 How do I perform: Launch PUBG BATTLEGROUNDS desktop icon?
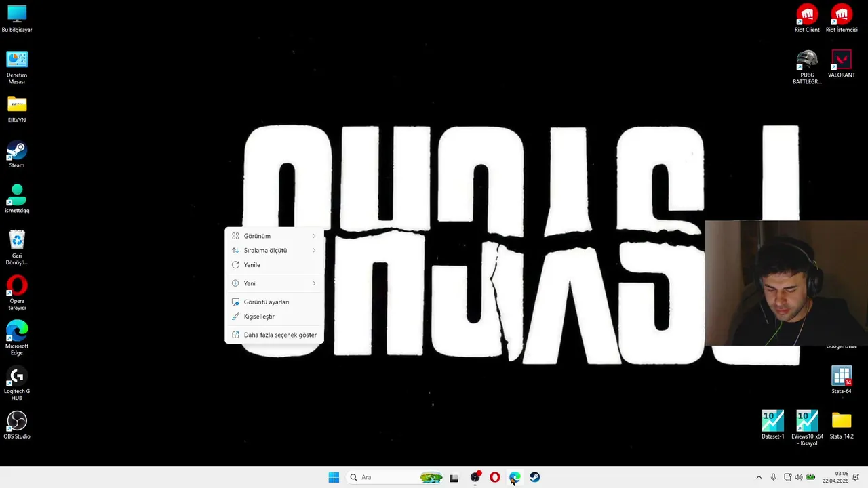pos(807,67)
